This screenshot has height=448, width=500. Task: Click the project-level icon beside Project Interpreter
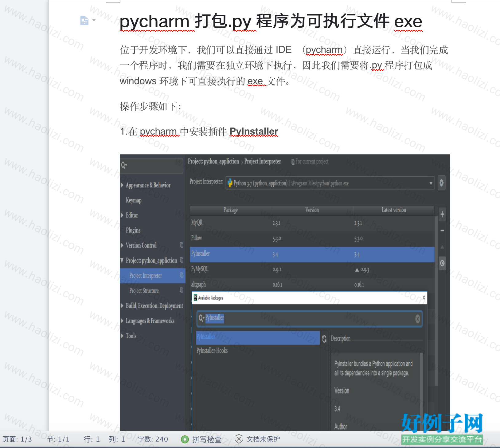[x=182, y=275]
